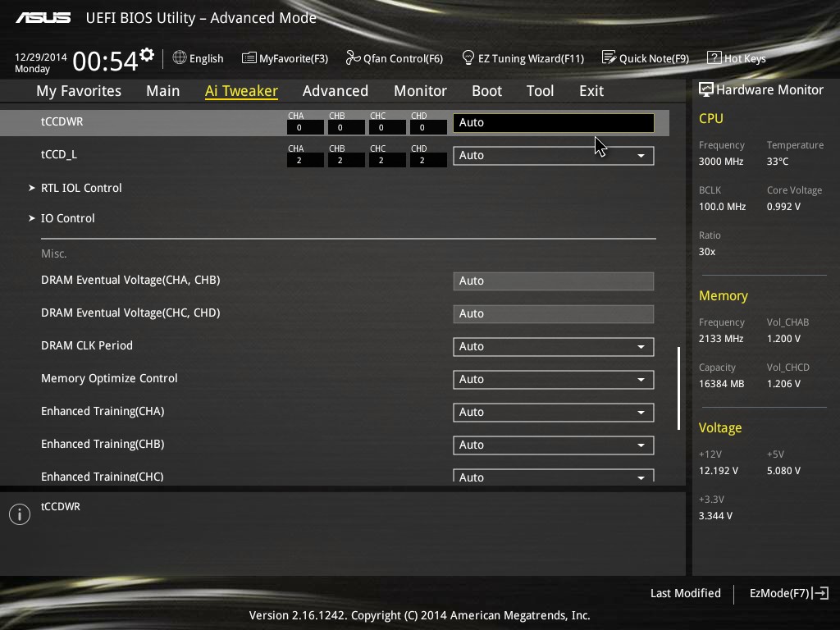Image resolution: width=840 pixels, height=630 pixels.
Task: Click the Enhanced Training(CHA) label
Action: [103, 411]
